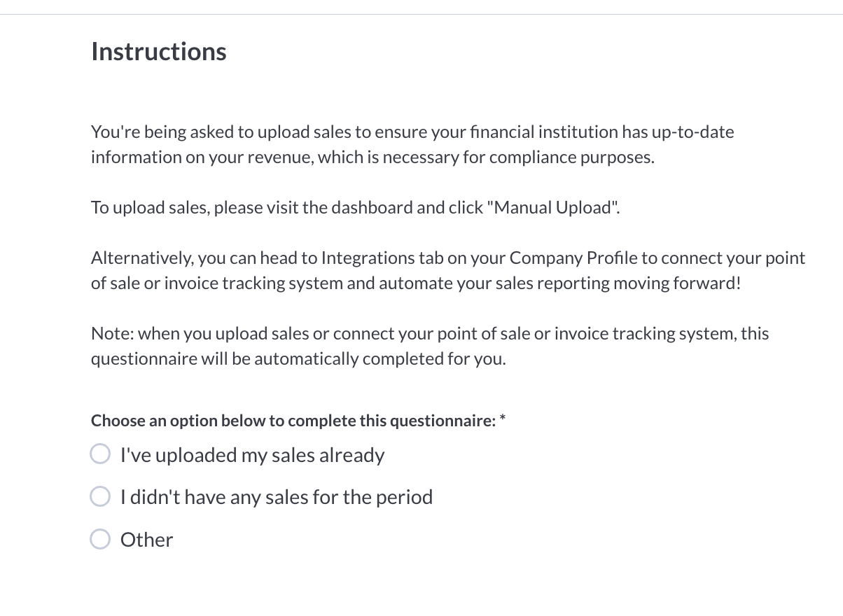Click the label text "I've uploaded my sales already"

[x=253, y=454]
